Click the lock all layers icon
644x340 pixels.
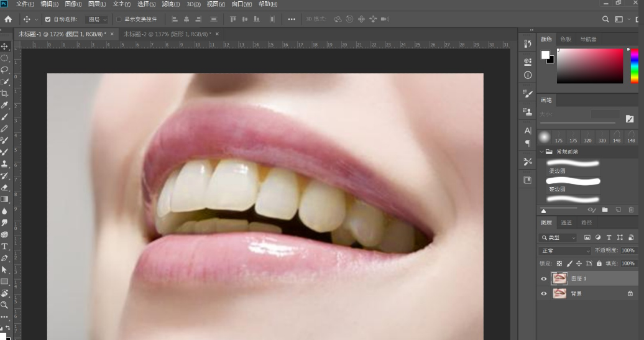click(x=600, y=264)
